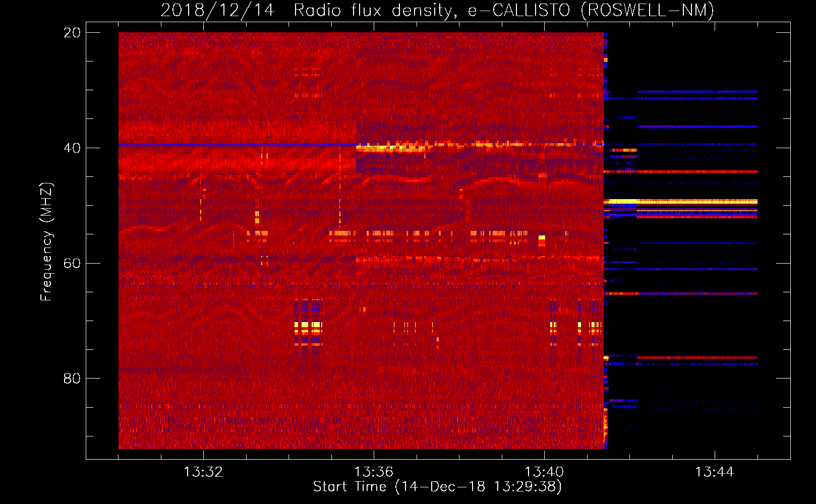Click the '13:32' time tick label
This screenshot has height=504, width=816.
[203, 472]
